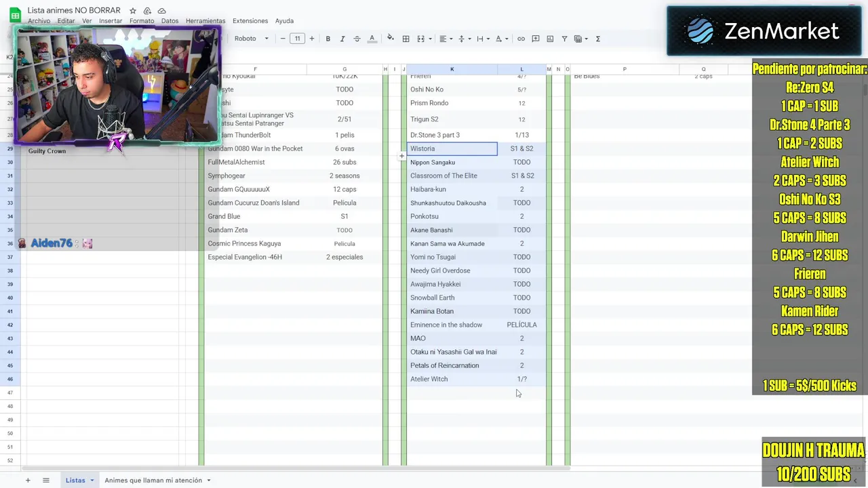Open the Archivo menu
This screenshot has height=488, width=868.
(39, 21)
